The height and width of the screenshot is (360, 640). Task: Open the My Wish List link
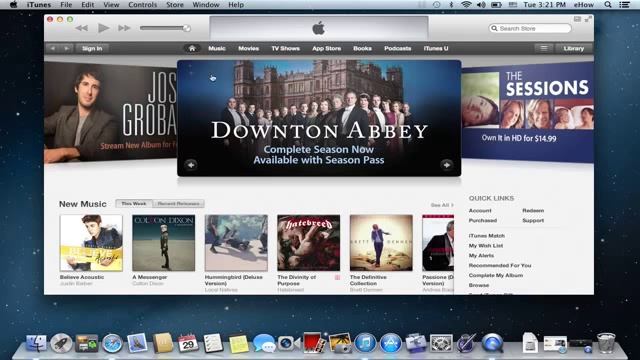click(x=486, y=246)
